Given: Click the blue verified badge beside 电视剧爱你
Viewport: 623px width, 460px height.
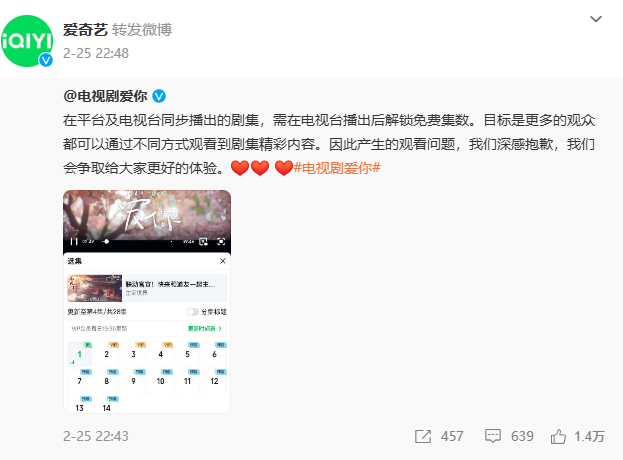Looking at the screenshot, I should tap(159, 96).
